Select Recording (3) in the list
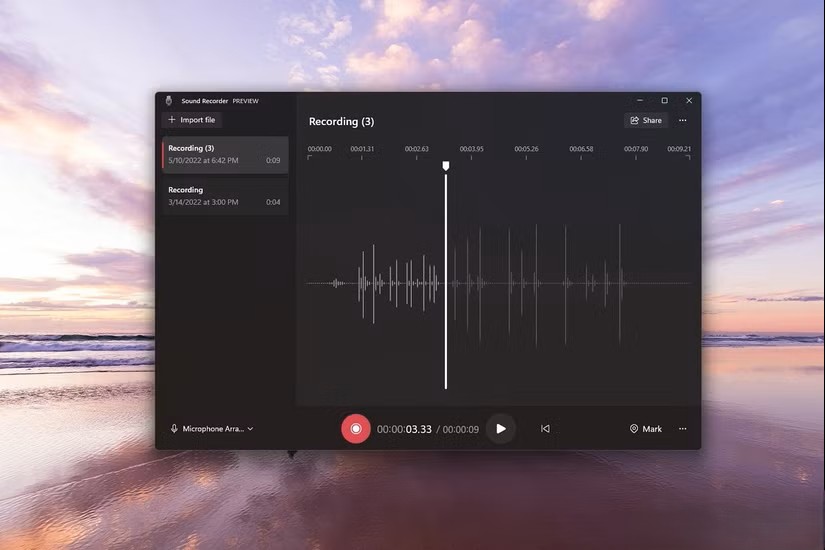The image size is (825, 550). click(225, 155)
